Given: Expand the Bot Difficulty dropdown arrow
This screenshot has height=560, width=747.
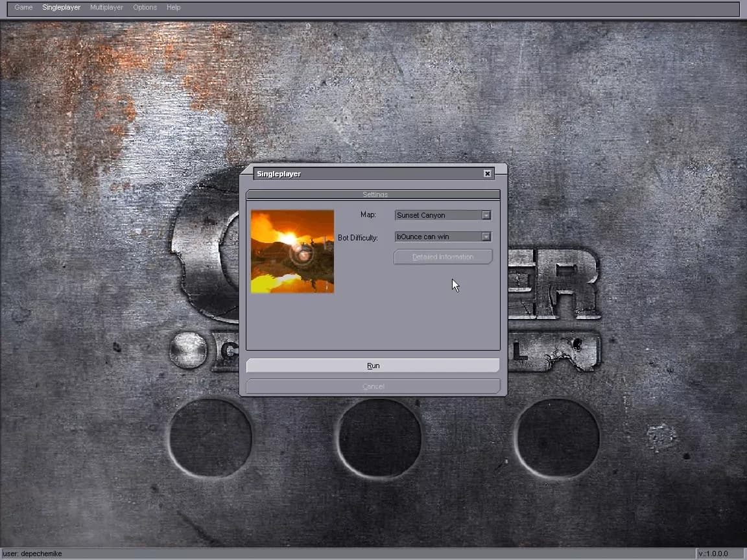Looking at the screenshot, I should pyautogui.click(x=486, y=237).
